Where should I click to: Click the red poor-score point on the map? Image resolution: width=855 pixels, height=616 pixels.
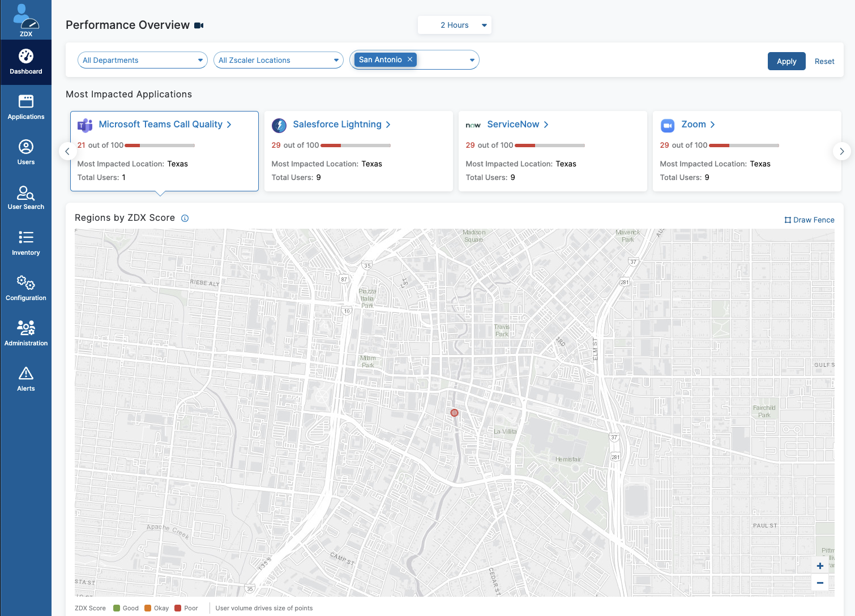point(454,413)
